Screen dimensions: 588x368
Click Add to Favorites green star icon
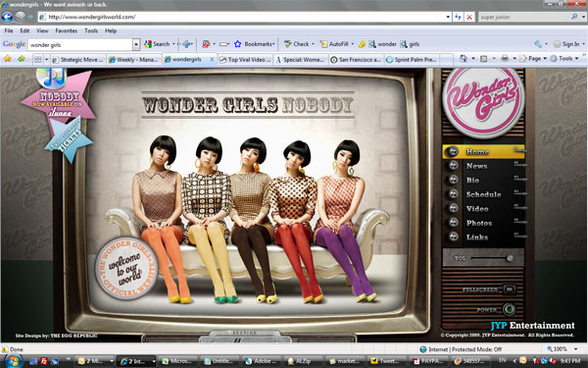pyautogui.click(x=21, y=59)
